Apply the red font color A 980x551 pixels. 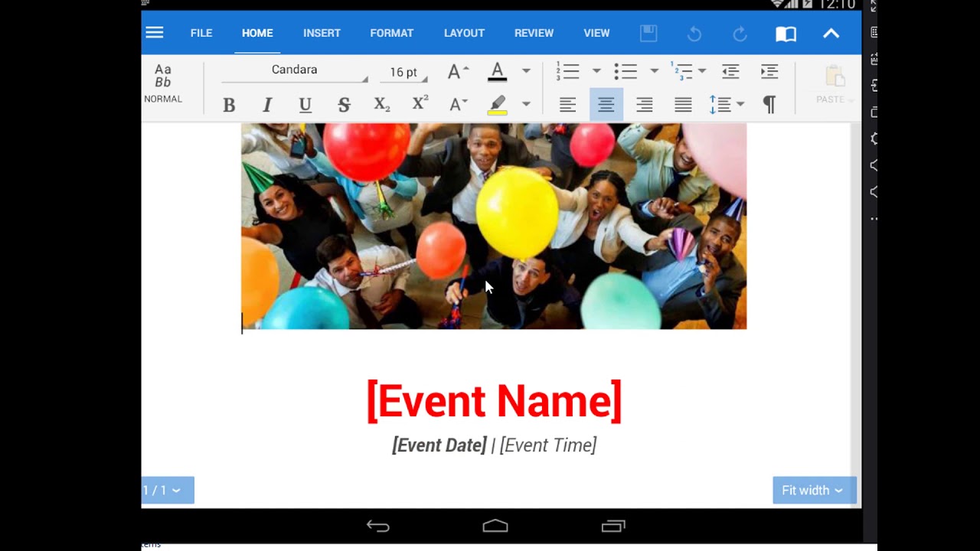pyautogui.click(x=497, y=72)
